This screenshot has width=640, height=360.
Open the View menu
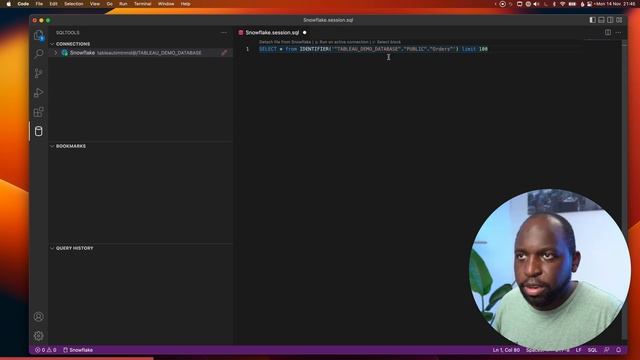point(95,4)
